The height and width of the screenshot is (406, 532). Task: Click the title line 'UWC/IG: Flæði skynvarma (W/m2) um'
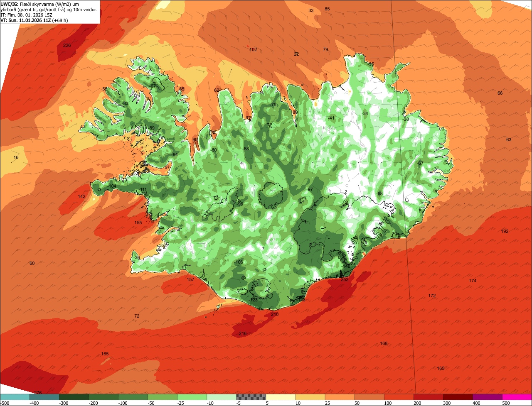[x=40, y=4]
